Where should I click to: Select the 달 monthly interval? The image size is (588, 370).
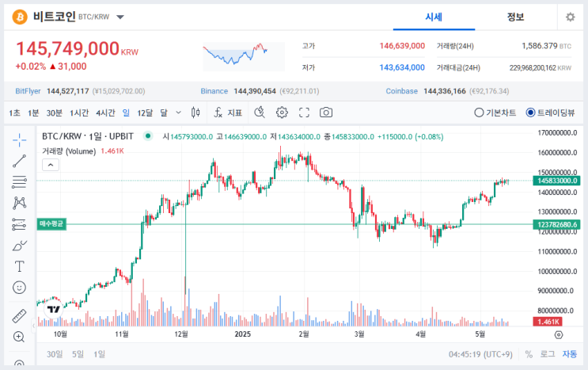pyautogui.click(x=164, y=113)
